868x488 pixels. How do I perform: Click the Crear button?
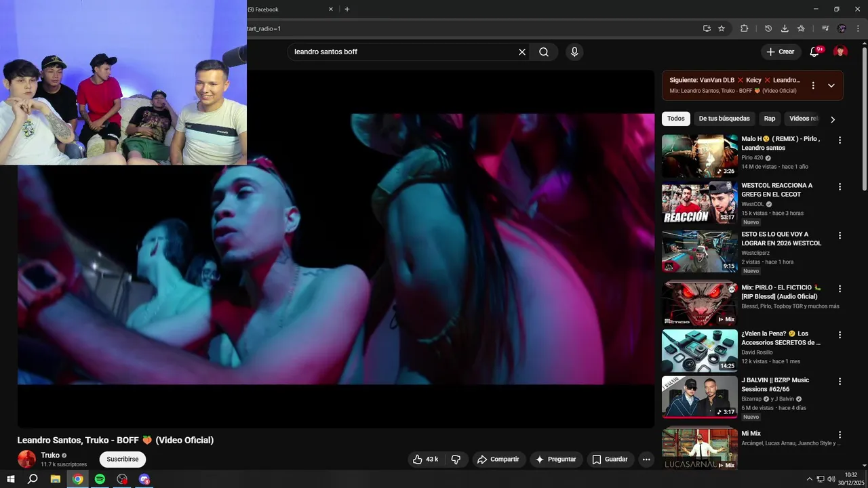pos(780,52)
